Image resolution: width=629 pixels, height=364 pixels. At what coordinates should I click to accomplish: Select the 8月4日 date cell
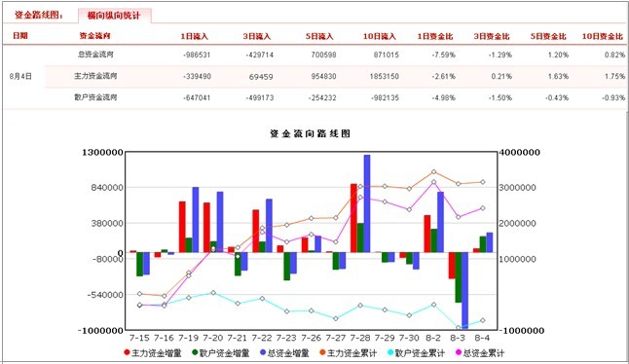point(20,76)
